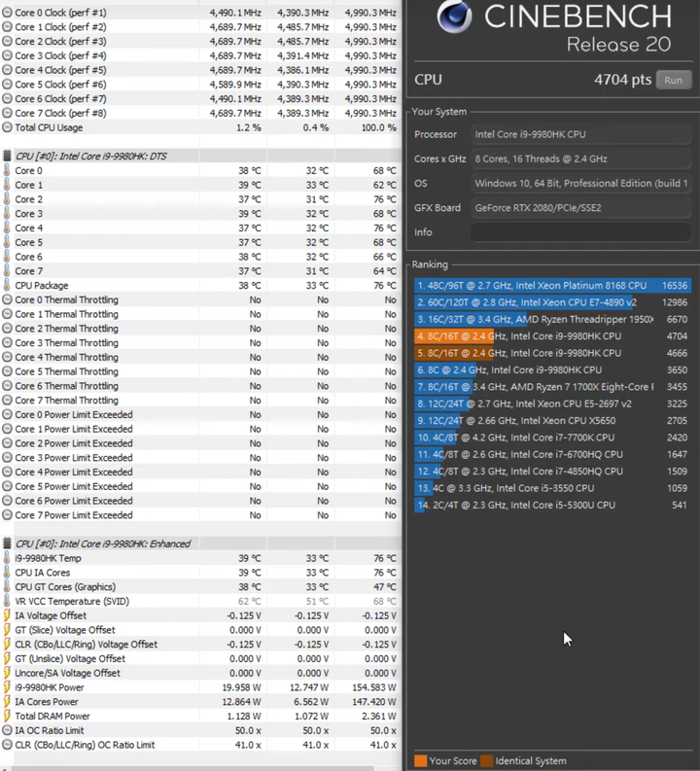Click the lightning icon beside GT (Slice) Voltage Offset
700x771 pixels.
[x=7, y=630]
